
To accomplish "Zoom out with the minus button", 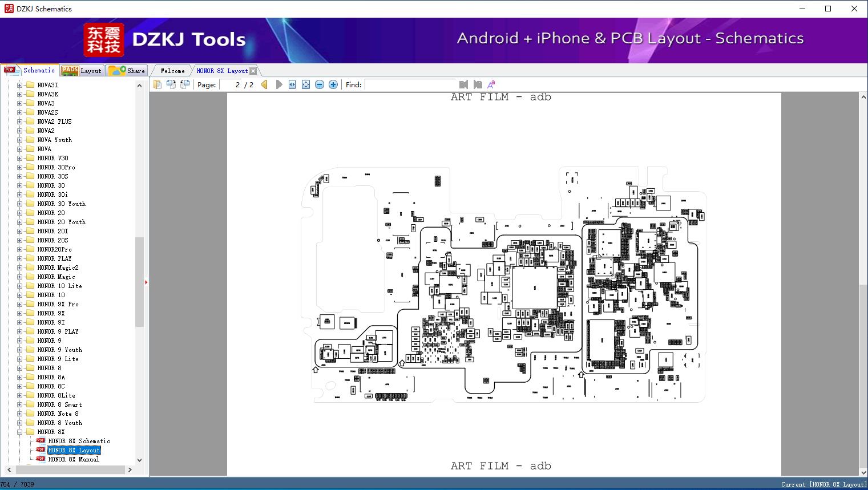I will pos(320,84).
